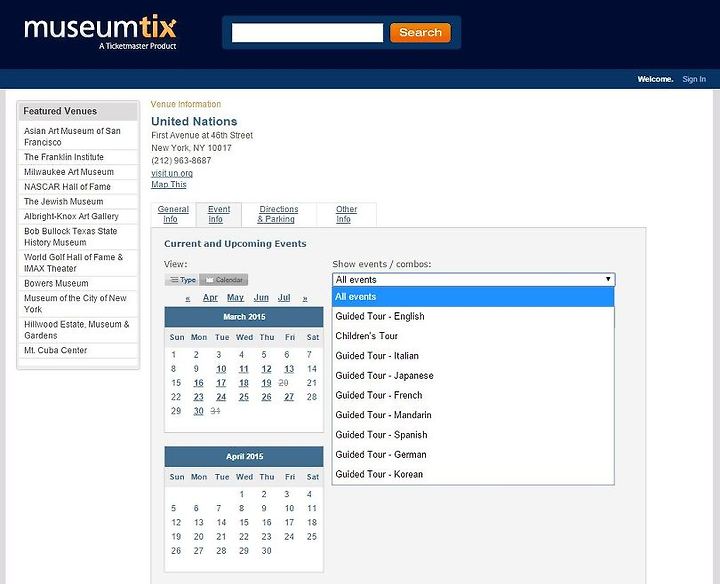
Task: Choose Guided Tour - English option
Action: coord(473,316)
